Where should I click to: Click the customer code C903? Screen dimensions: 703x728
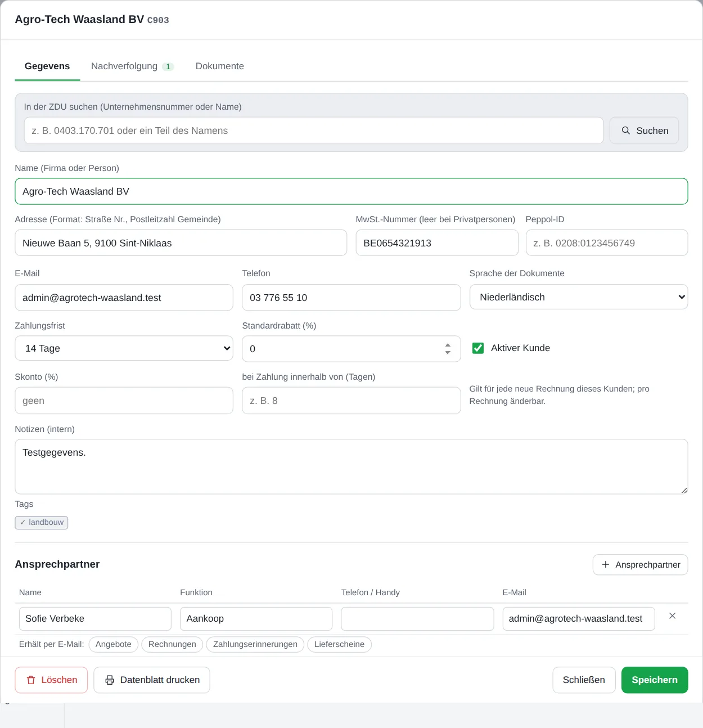(158, 20)
